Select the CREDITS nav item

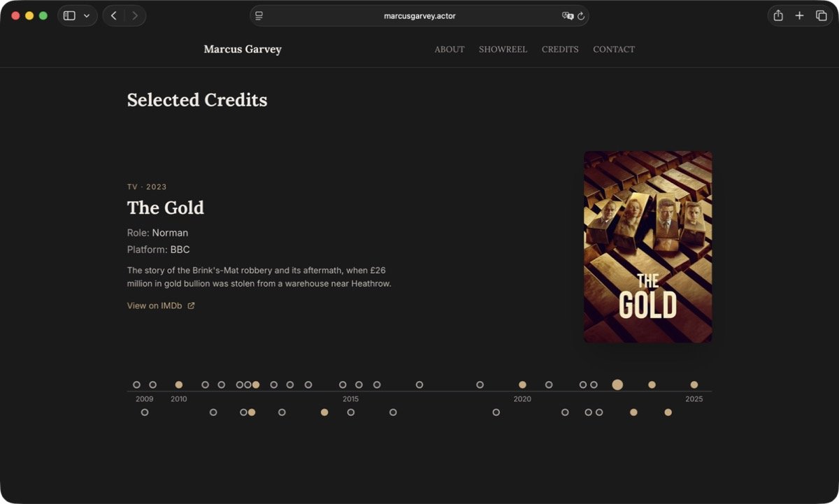(559, 49)
